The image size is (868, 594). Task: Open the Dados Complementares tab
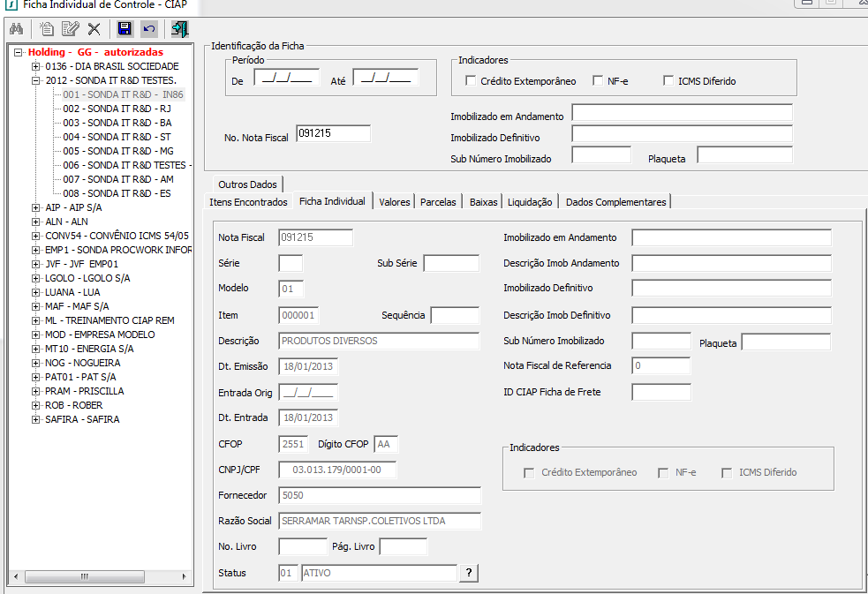pos(615,202)
